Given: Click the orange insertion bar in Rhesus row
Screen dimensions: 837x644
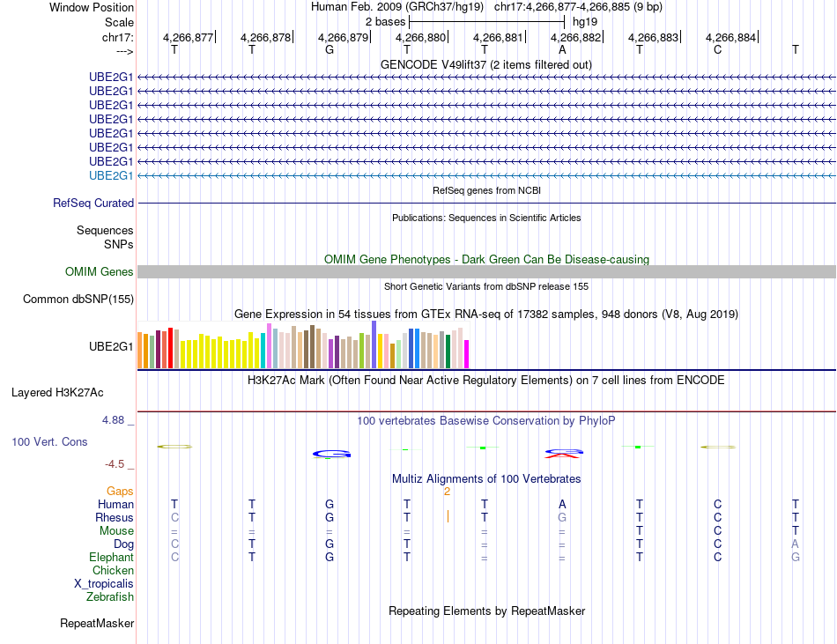Looking at the screenshot, I should (x=448, y=516).
